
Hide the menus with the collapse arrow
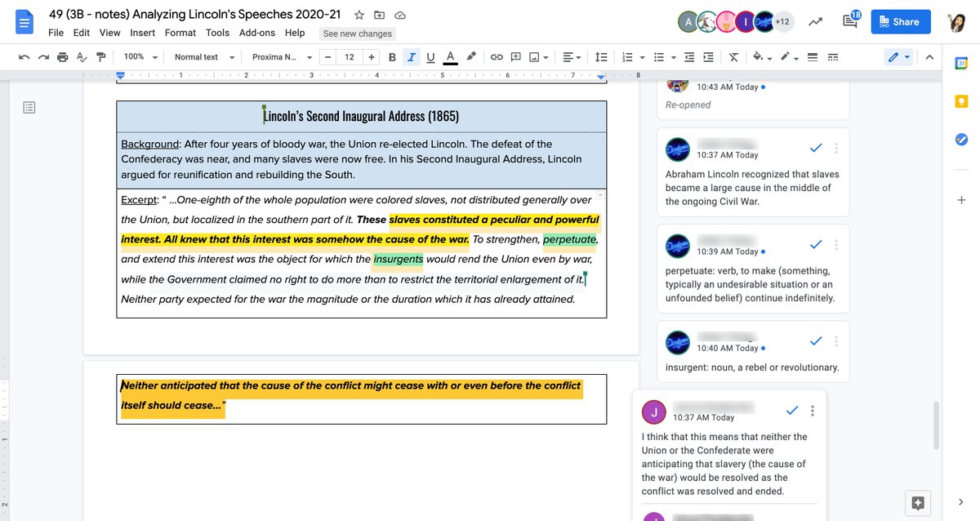tap(929, 57)
